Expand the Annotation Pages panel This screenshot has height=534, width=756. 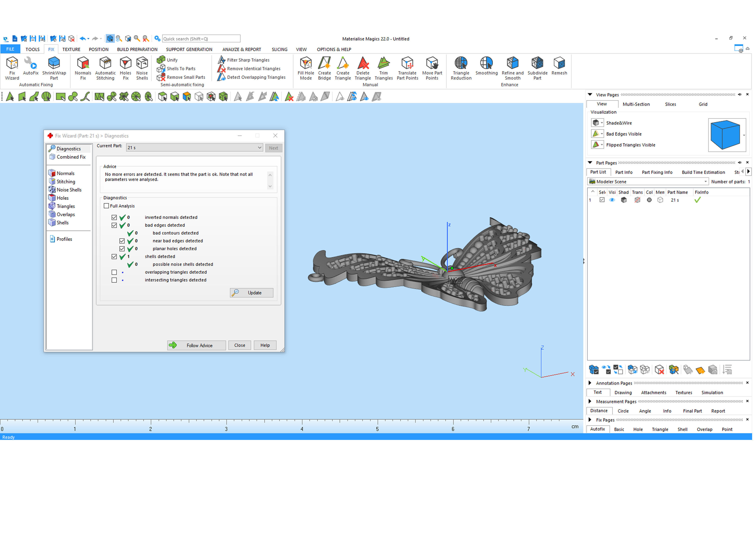[x=590, y=383]
